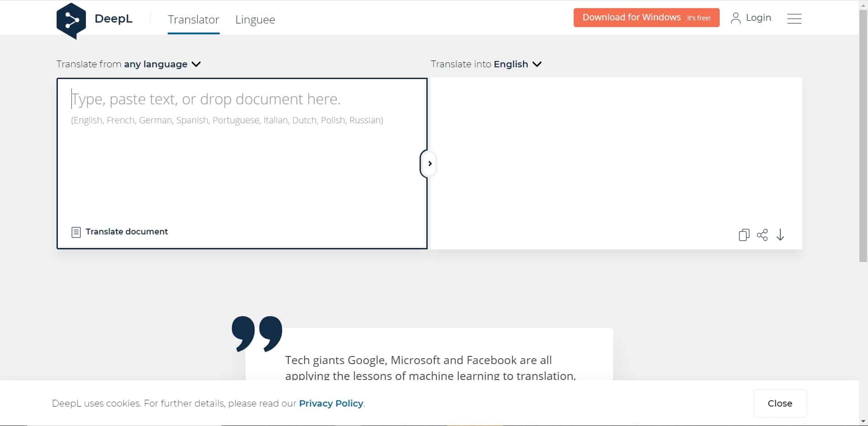Click the arrow expander between text panels

click(429, 164)
